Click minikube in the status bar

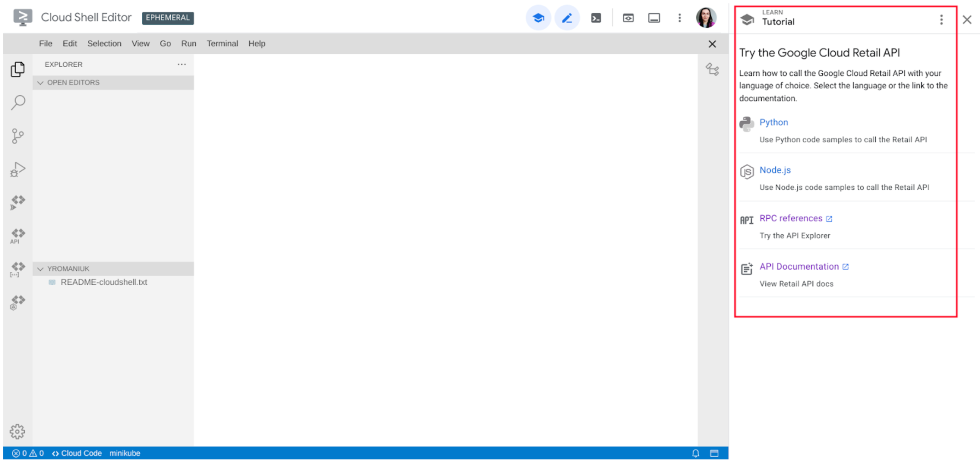pos(125,453)
